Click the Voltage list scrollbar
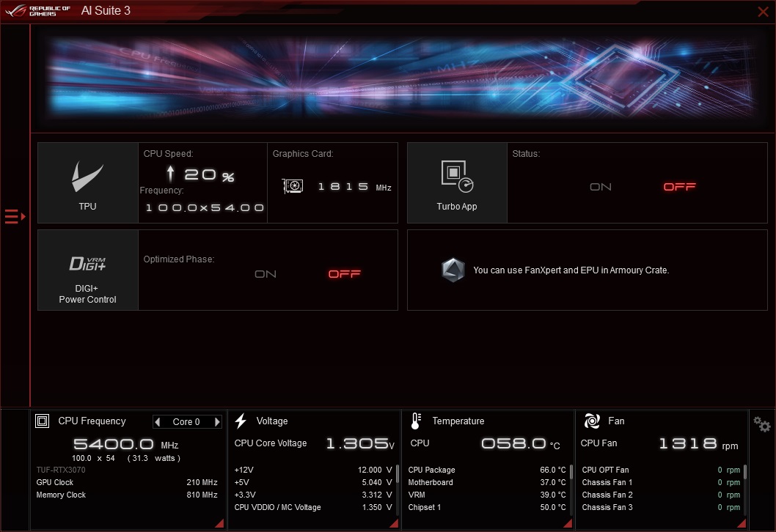 (x=398, y=473)
